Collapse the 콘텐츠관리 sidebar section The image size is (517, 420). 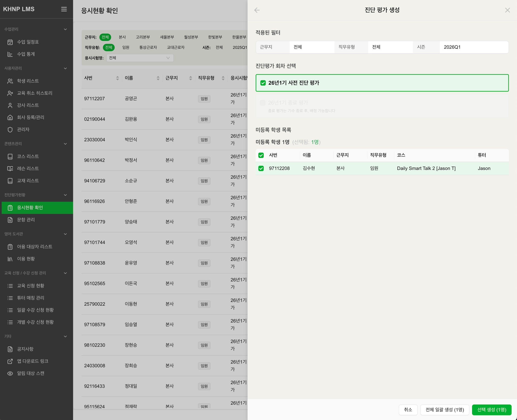point(65,144)
